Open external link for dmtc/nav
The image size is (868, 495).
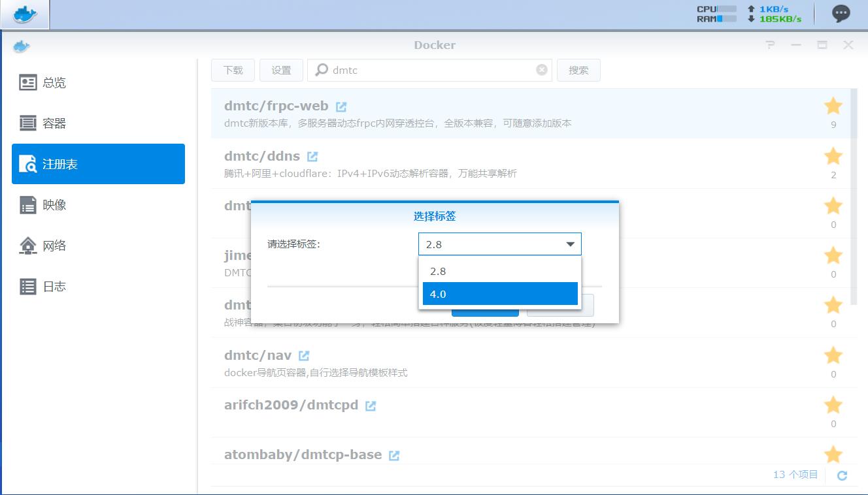[304, 356]
